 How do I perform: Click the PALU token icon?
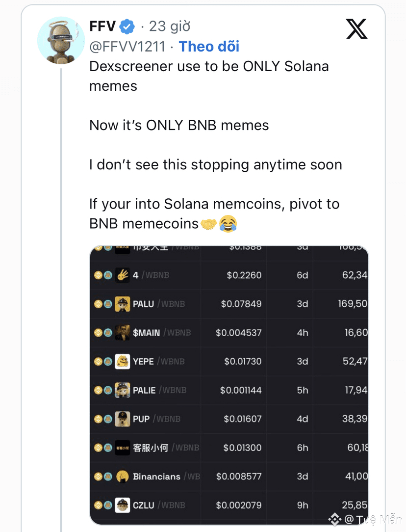tap(122, 304)
